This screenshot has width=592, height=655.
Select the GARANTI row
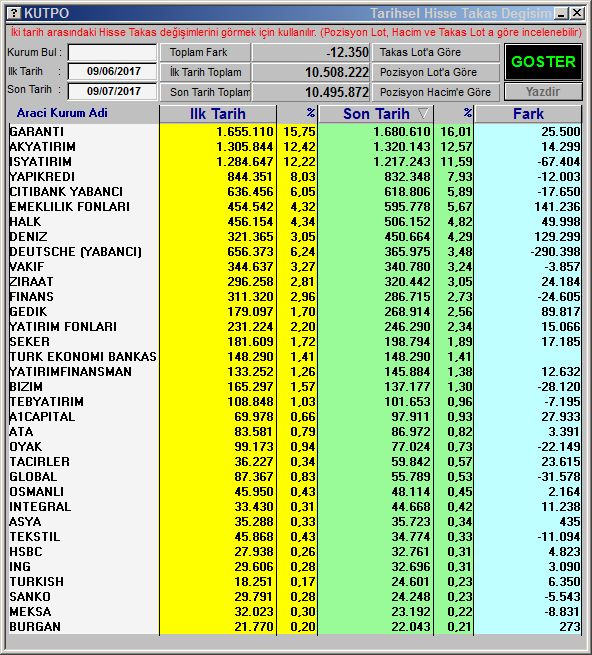(x=295, y=132)
